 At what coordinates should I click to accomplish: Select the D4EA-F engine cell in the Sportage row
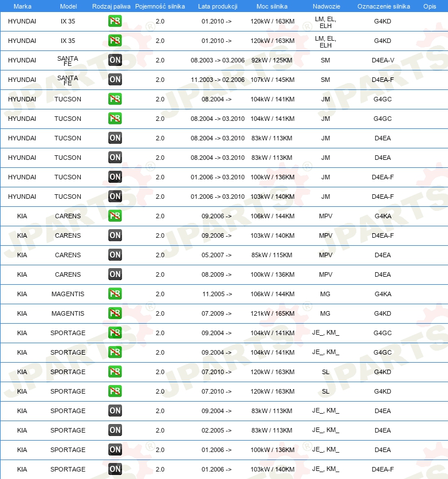point(383,469)
